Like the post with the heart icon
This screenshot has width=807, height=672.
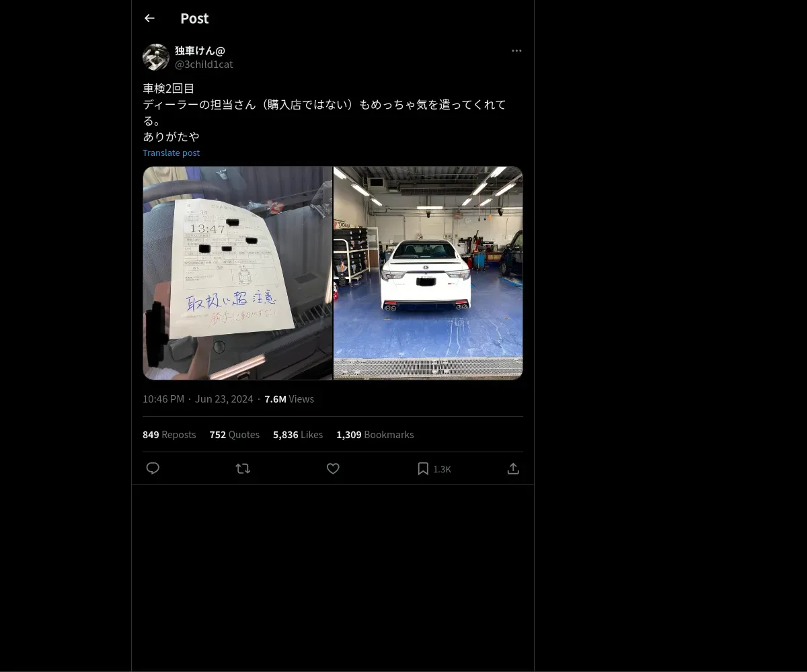pos(333,468)
